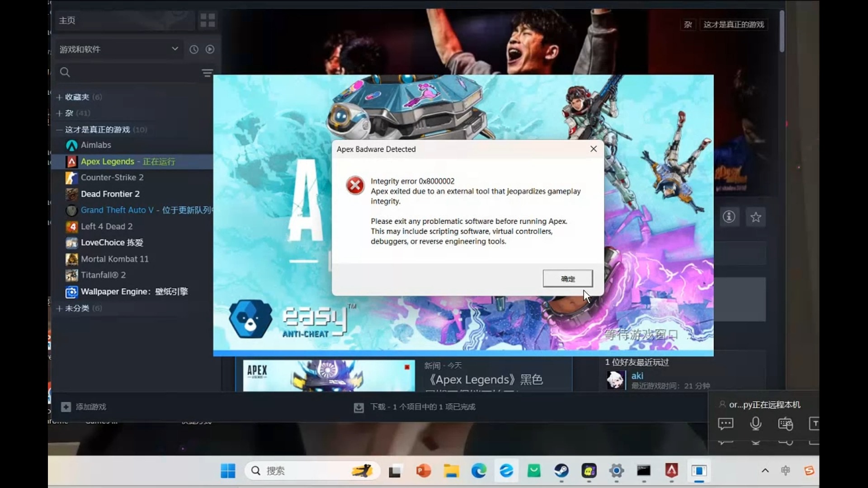Click the Wallpaper Engine game icon
Screen dimensions: 868x488
[71, 292]
